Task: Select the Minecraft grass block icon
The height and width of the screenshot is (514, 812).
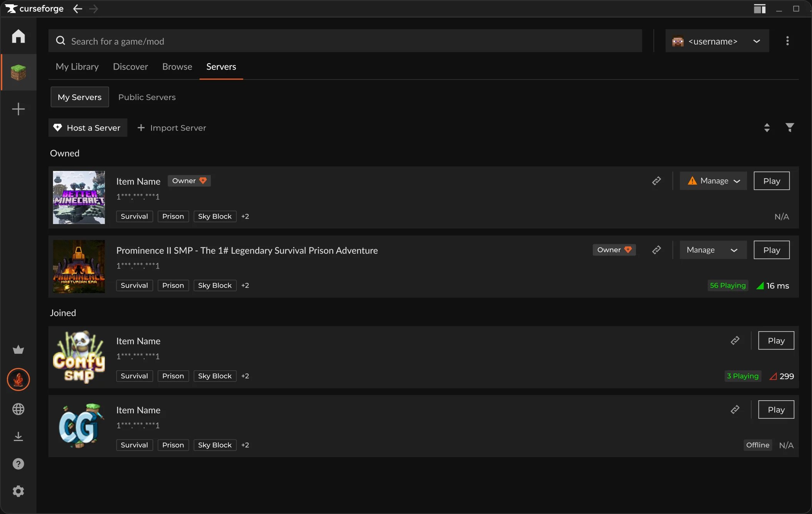Action: [x=18, y=72]
